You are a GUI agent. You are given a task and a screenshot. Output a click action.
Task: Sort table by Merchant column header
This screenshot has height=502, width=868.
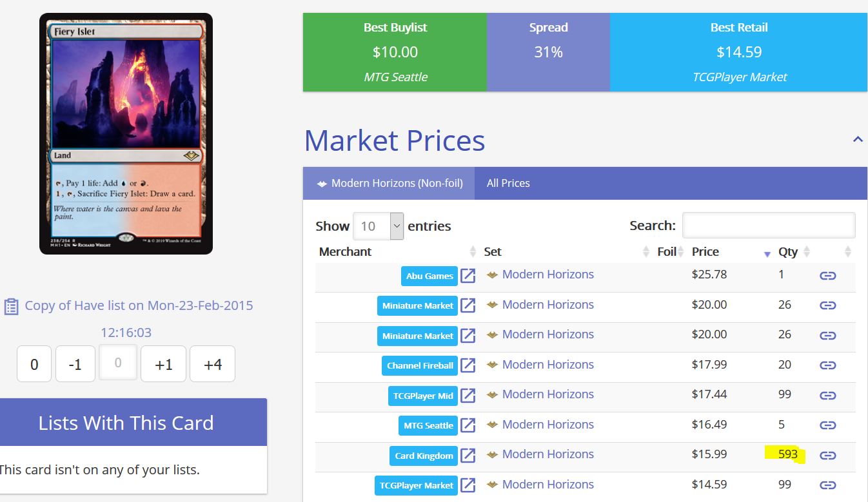(x=346, y=252)
